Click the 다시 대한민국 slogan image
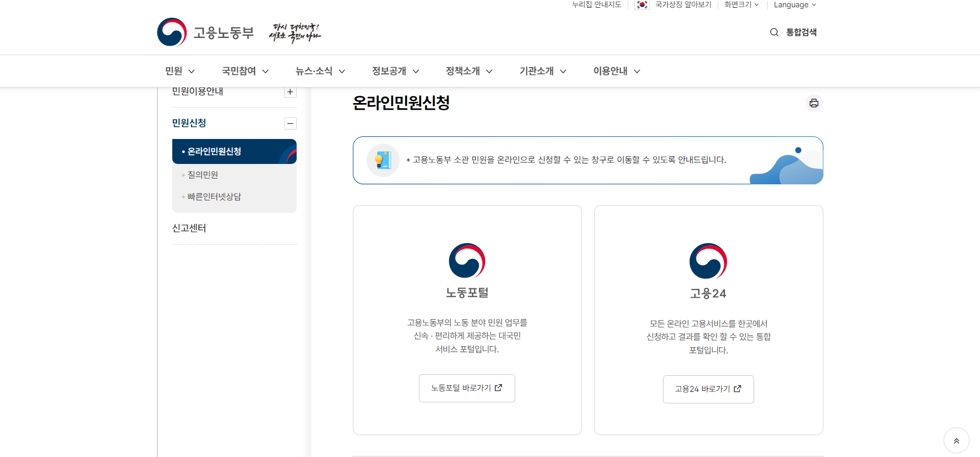The image size is (980, 457). [295, 32]
